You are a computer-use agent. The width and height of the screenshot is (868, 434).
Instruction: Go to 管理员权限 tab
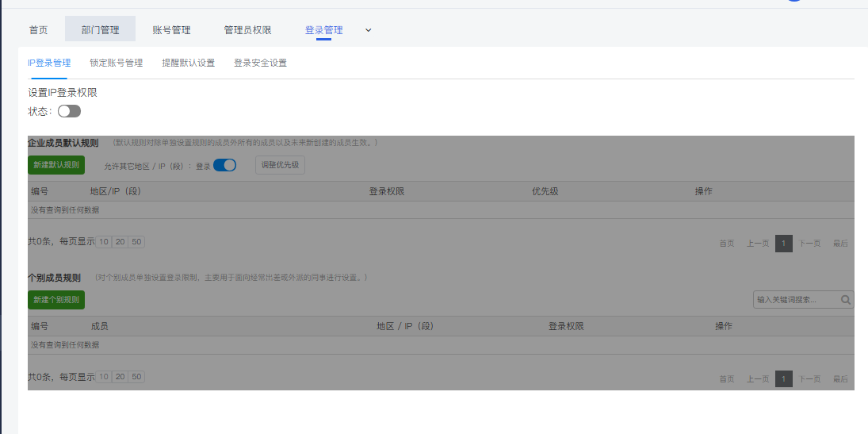pyautogui.click(x=247, y=30)
